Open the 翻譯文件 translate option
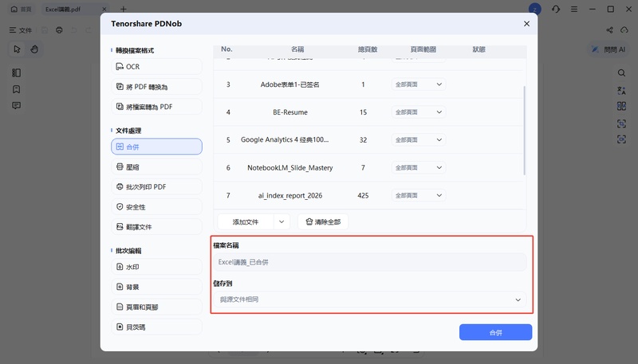This screenshot has width=638, height=364. [156, 227]
